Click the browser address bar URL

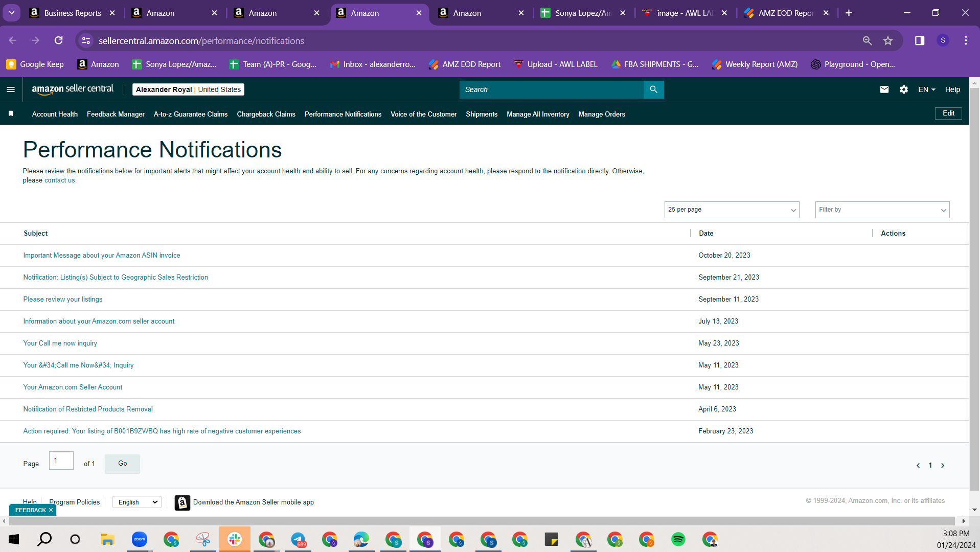pyautogui.click(x=201, y=40)
